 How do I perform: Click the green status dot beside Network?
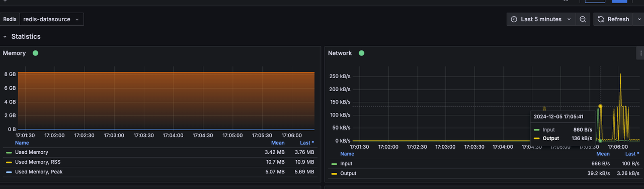click(x=361, y=53)
